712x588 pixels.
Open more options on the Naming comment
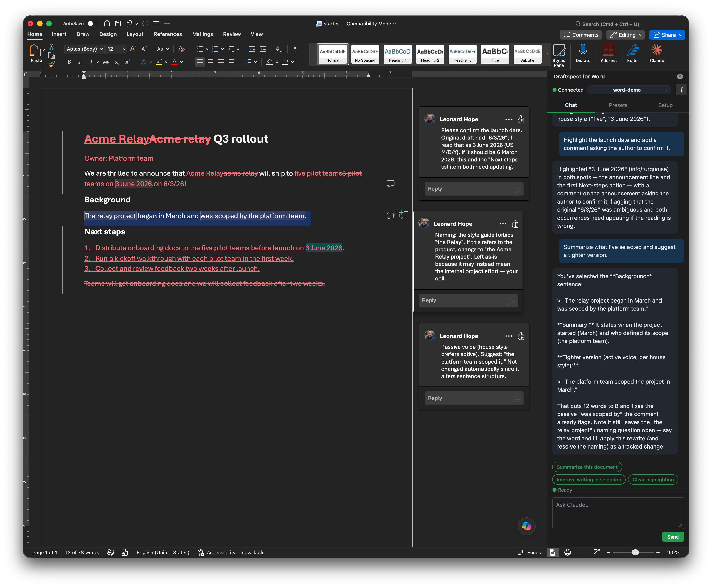(503, 224)
